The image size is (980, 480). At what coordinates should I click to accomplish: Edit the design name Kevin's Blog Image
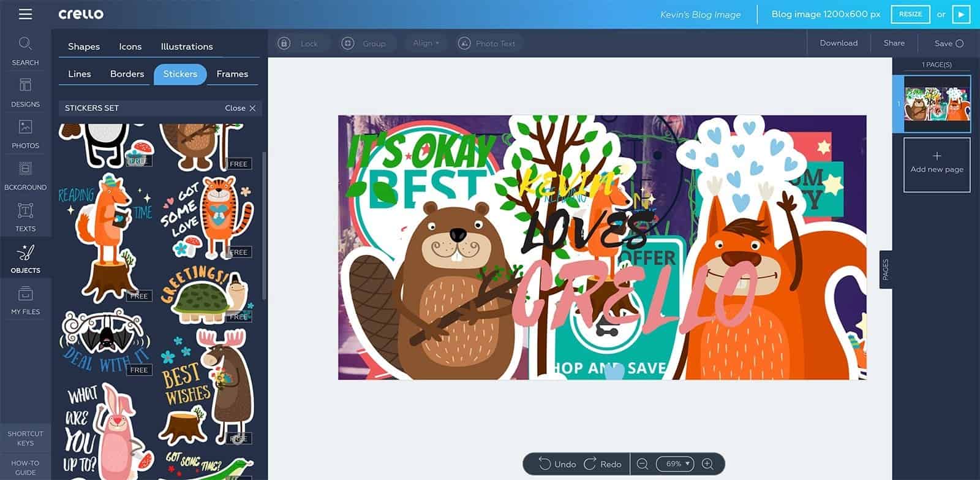tap(700, 14)
